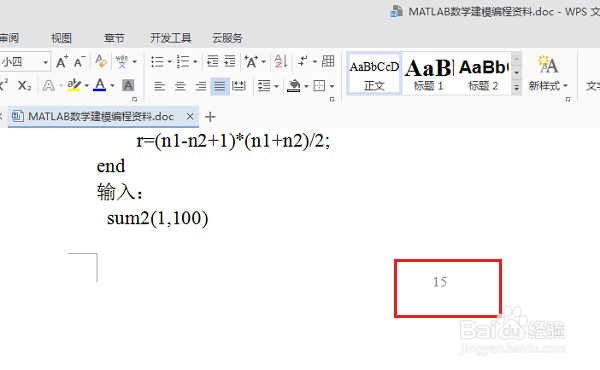Open the Chinese layout (A with arrows) tool

point(251,62)
